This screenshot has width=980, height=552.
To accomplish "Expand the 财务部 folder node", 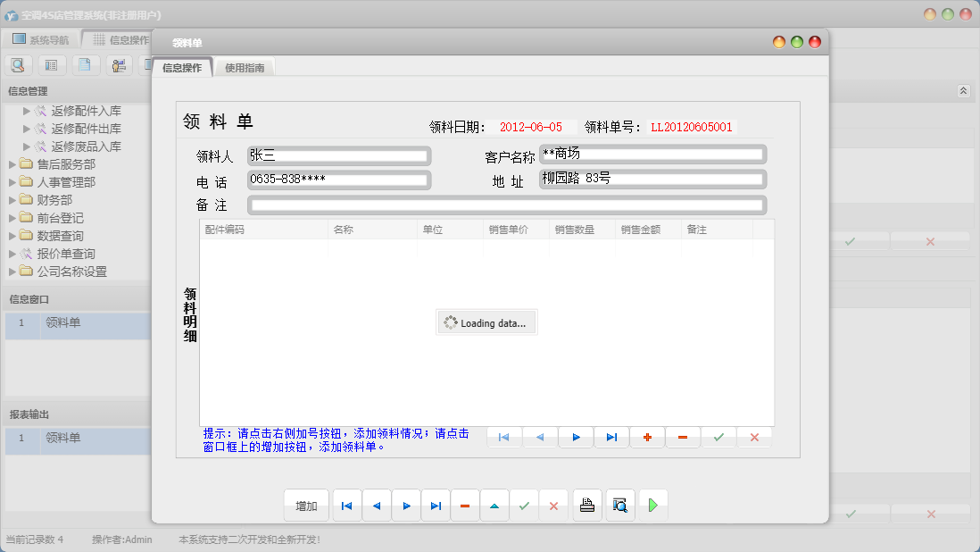I will click(x=12, y=200).
